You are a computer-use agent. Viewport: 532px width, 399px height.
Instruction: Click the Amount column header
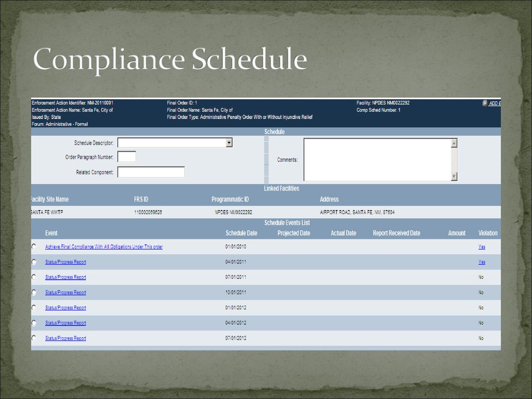(x=457, y=233)
